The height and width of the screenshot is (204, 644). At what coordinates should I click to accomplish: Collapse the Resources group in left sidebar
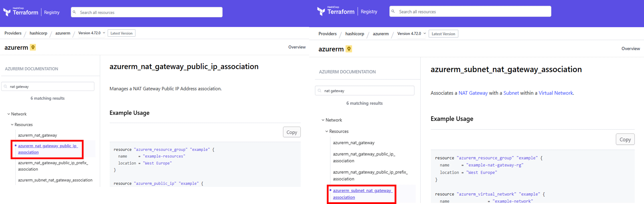pyautogui.click(x=12, y=124)
